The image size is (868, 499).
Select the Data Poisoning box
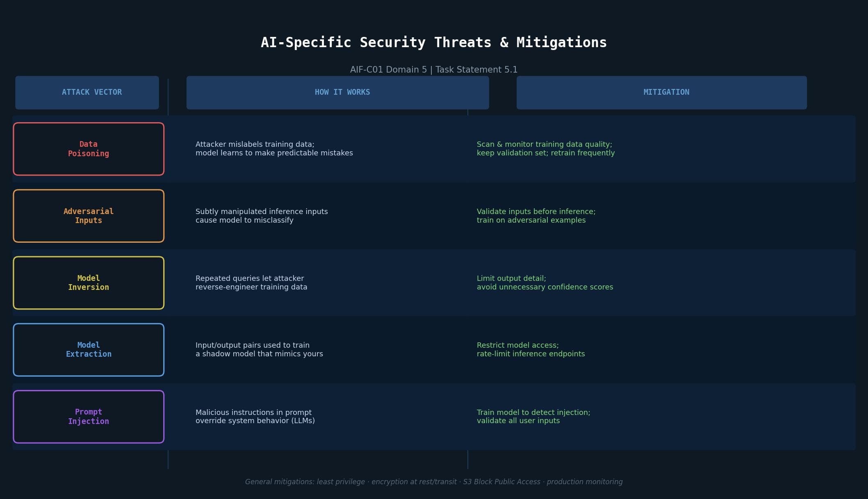tap(89, 149)
